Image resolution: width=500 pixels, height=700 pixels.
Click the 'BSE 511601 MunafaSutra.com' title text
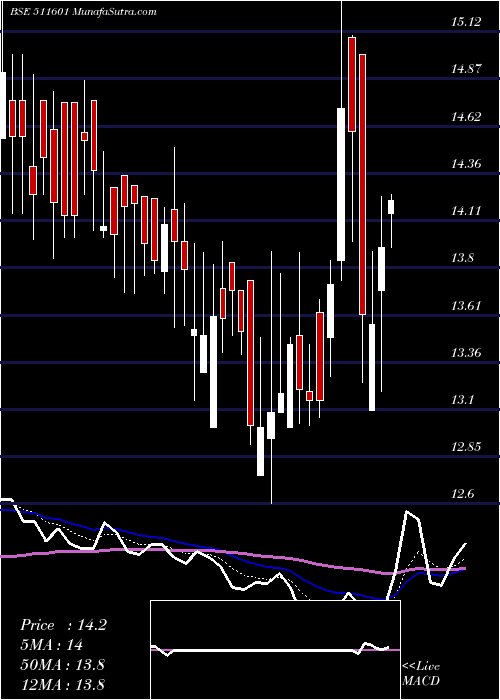point(83,12)
